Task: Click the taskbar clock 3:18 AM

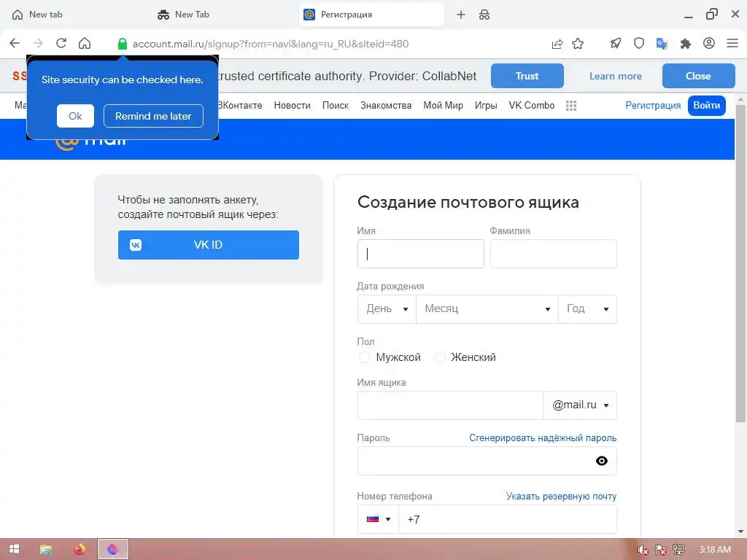Action: 715,550
